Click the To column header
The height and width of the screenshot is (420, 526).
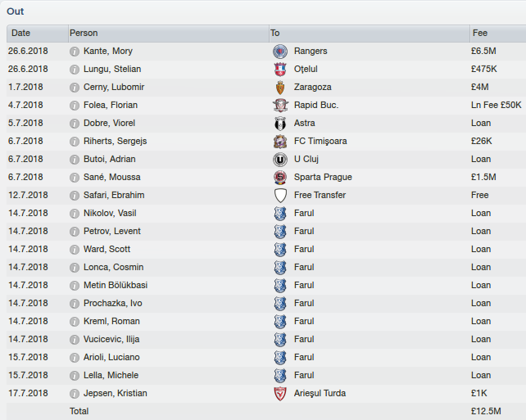(370, 34)
